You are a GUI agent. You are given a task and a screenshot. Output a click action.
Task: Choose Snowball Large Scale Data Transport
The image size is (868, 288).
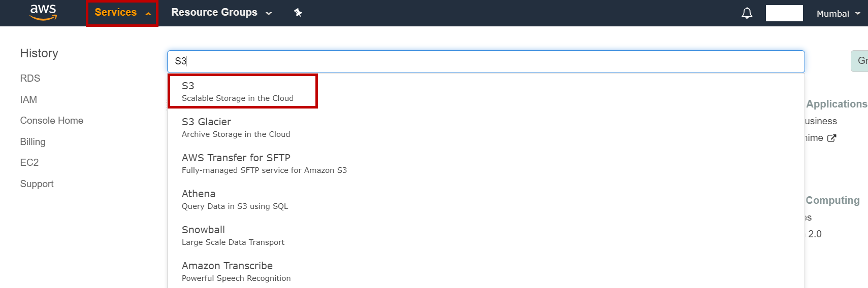pos(233,235)
